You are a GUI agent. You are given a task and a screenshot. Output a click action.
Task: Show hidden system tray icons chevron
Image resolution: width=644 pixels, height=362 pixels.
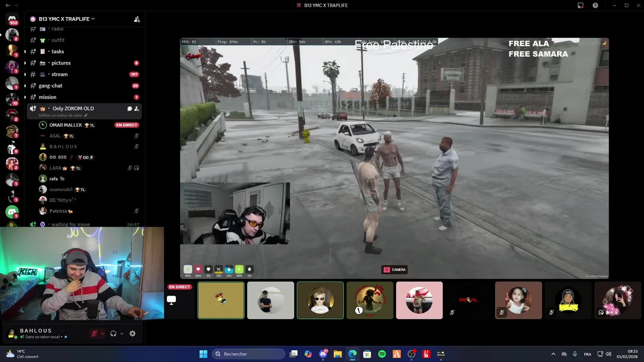(x=553, y=354)
